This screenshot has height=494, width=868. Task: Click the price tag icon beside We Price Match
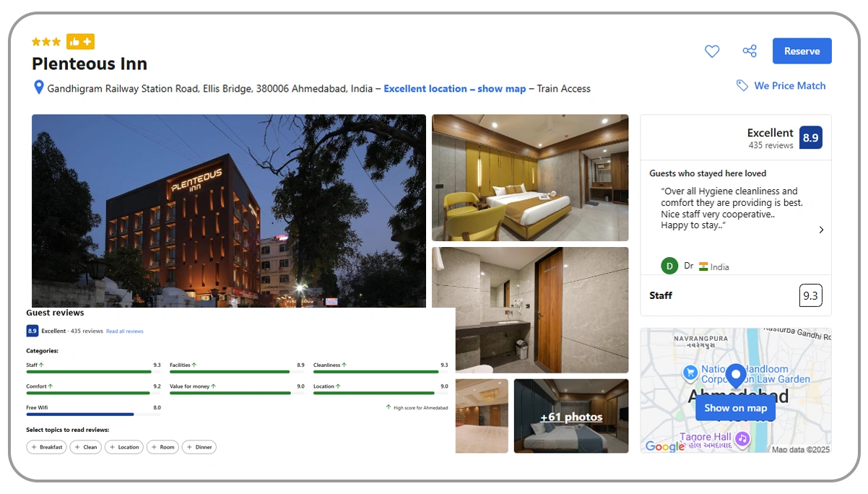tap(742, 85)
